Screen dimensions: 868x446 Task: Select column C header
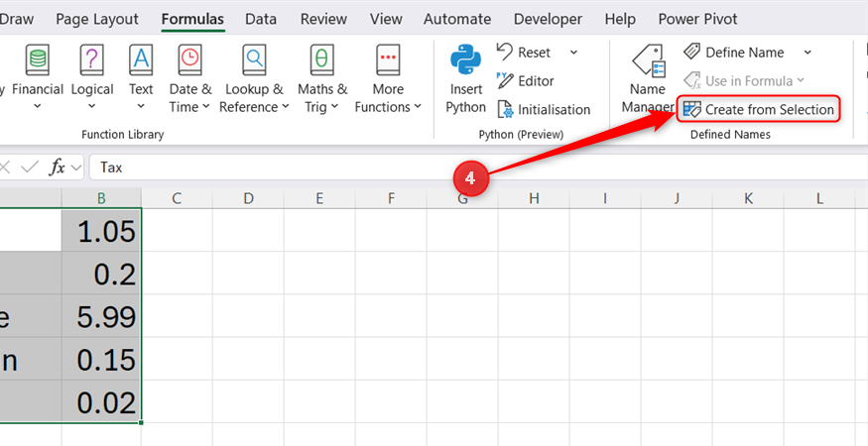tap(177, 198)
